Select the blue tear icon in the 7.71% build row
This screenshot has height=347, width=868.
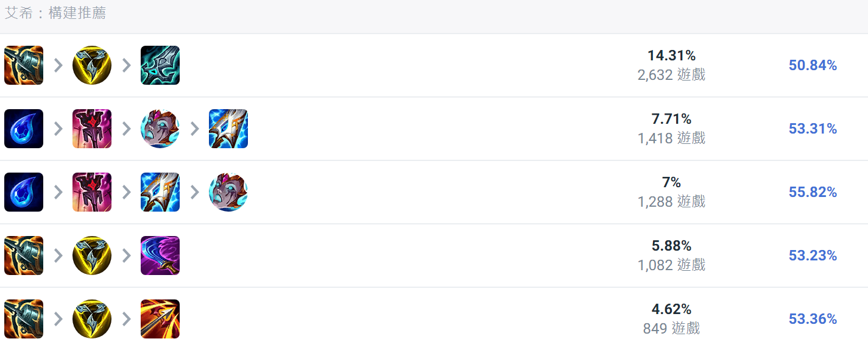coord(24,129)
